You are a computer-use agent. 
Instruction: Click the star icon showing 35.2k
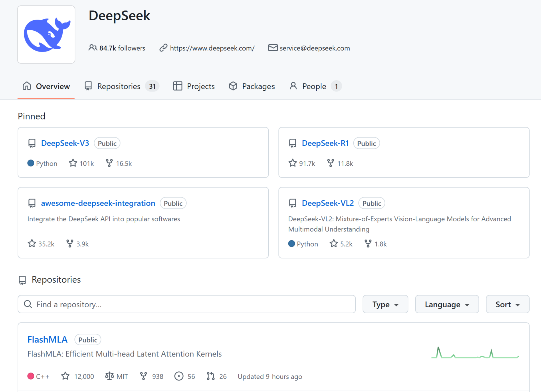click(32, 243)
